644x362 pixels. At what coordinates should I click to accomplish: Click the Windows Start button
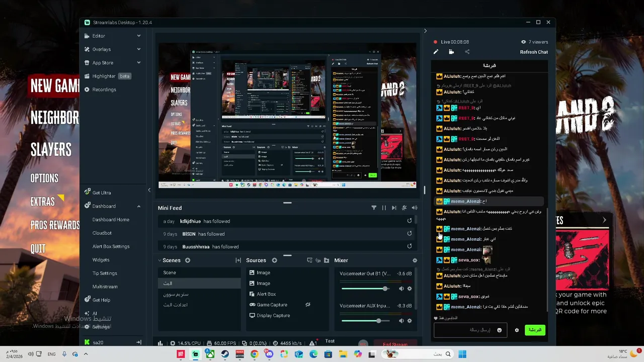[462, 354]
